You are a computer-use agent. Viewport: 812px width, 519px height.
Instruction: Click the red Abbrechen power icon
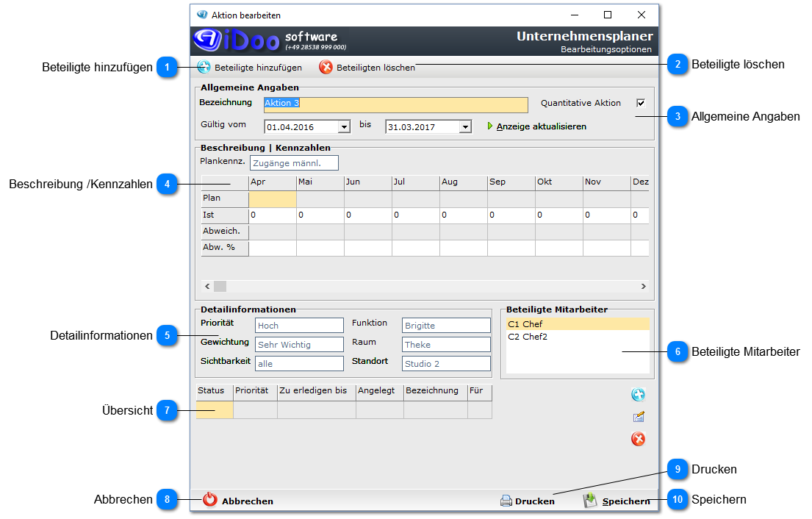coord(209,499)
